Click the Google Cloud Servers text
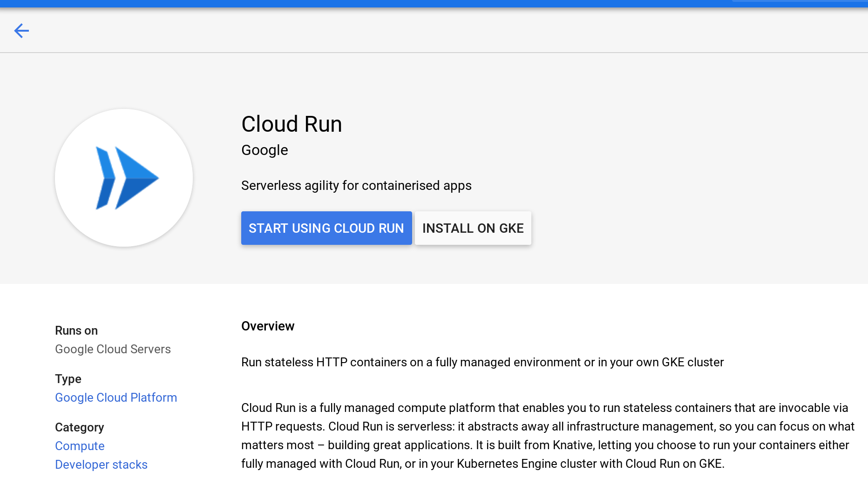Viewport: 868px width, 485px height. click(x=113, y=349)
